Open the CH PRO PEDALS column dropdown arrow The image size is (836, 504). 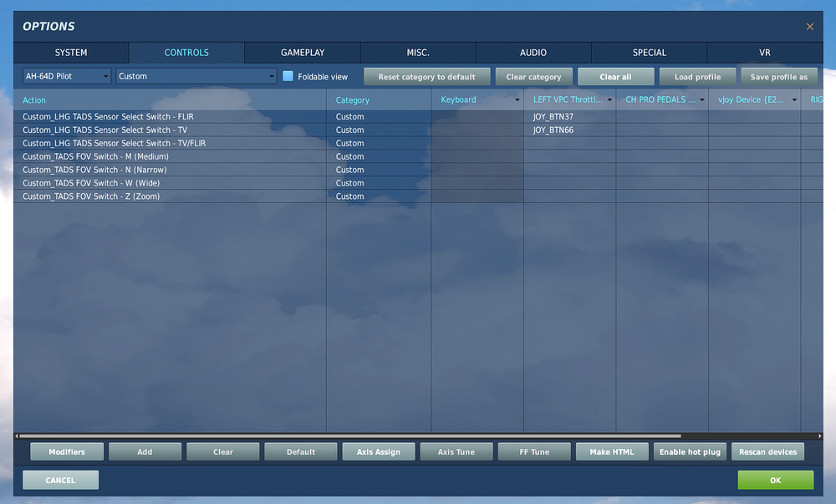(701, 100)
